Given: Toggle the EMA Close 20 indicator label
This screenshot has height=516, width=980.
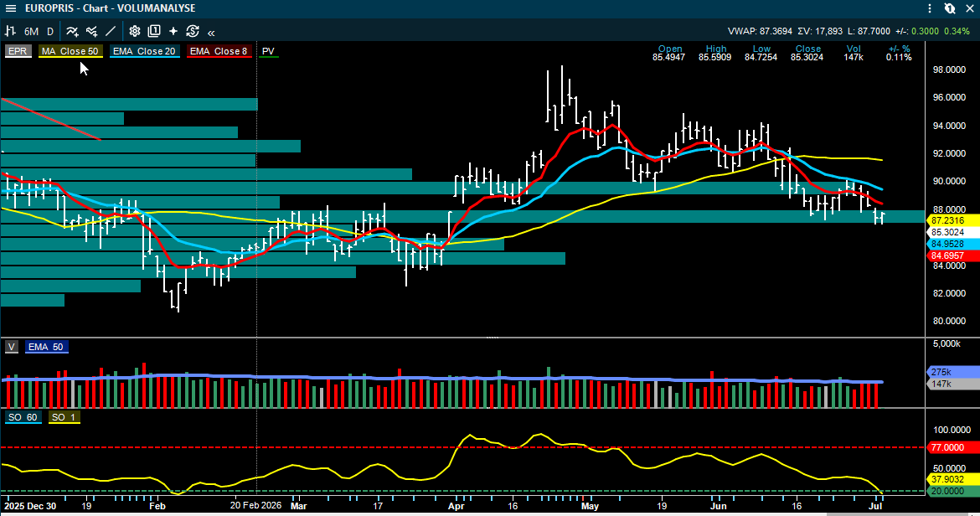Looking at the screenshot, I should (144, 51).
